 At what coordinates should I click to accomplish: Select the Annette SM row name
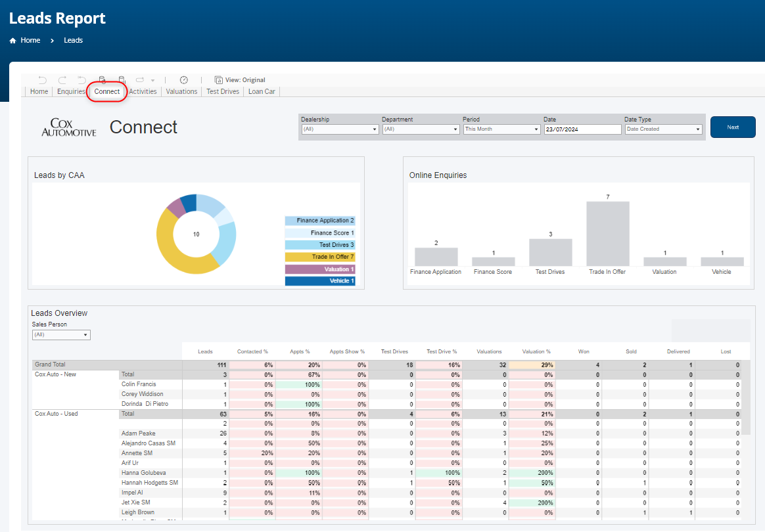137,453
